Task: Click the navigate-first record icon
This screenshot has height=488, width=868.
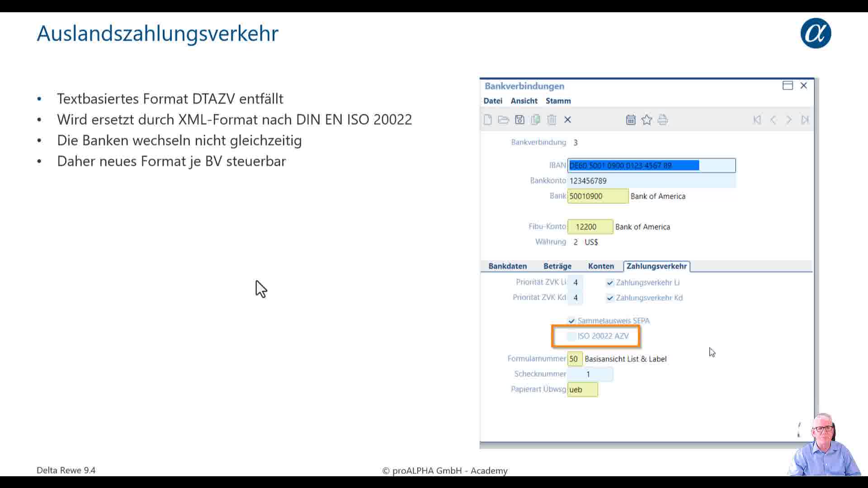Action: click(x=756, y=120)
